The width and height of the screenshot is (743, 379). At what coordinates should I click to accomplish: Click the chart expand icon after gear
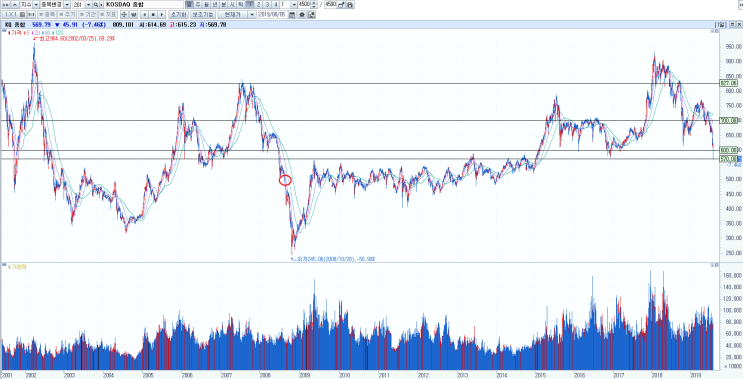[x=311, y=15]
